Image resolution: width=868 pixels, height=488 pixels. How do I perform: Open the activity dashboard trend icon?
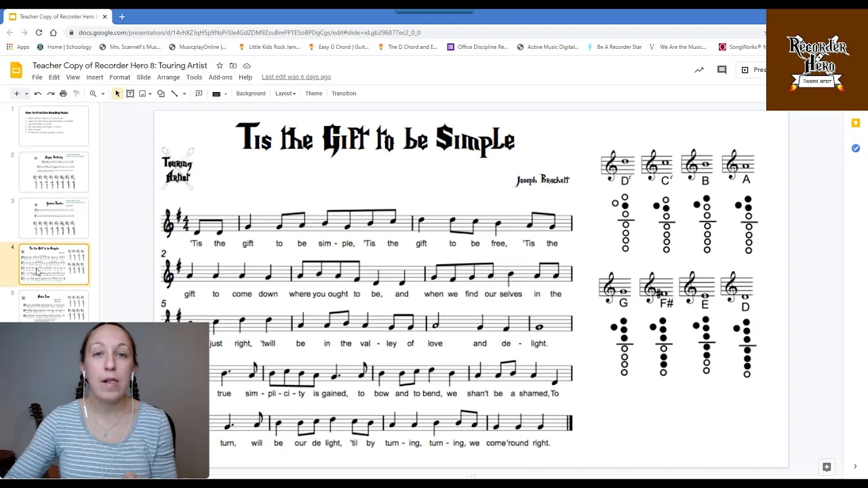pyautogui.click(x=699, y=70)
